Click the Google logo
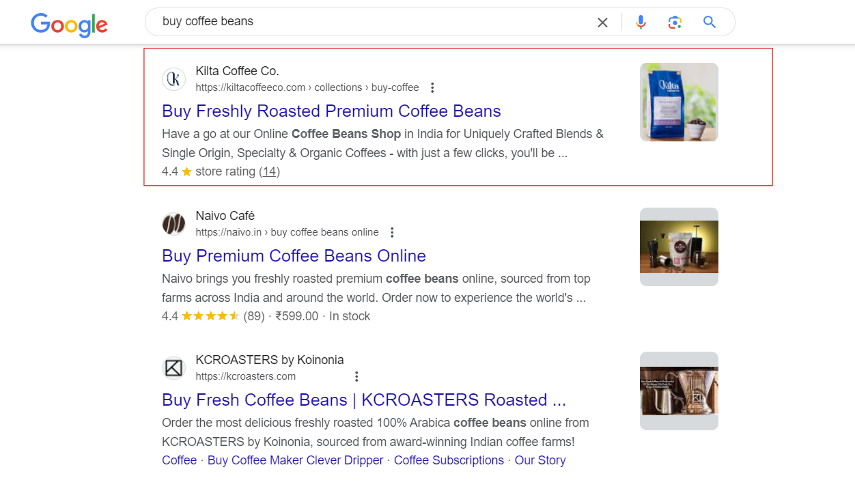855x504 pixels. click(69, 25)
